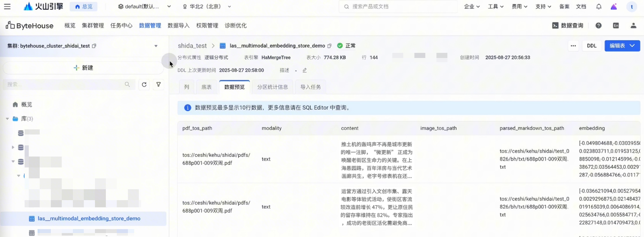This screenshot has width=644, height=237.
Task: Click the pdf_tos_path column header
Action: click(x=197, y=128)
